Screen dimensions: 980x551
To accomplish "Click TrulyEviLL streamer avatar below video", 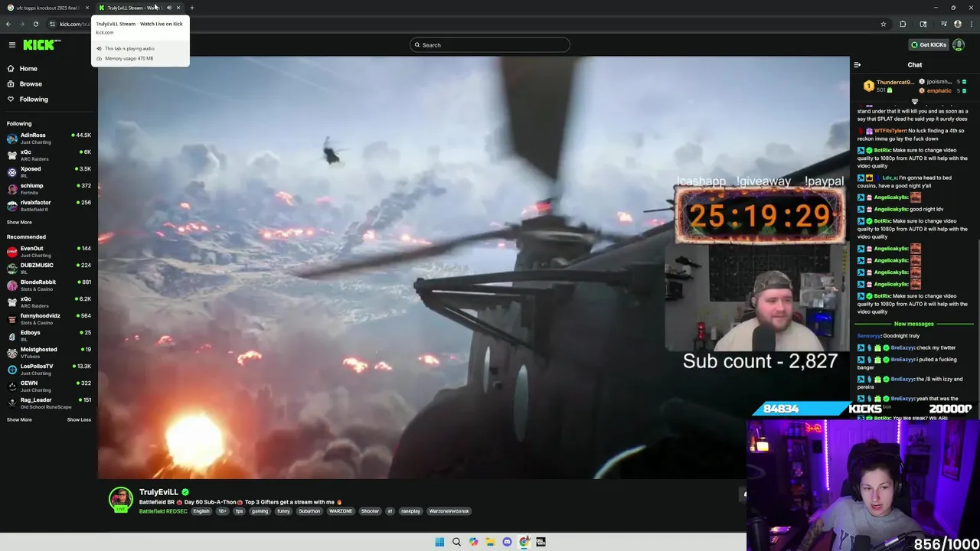I will (120, 499).
